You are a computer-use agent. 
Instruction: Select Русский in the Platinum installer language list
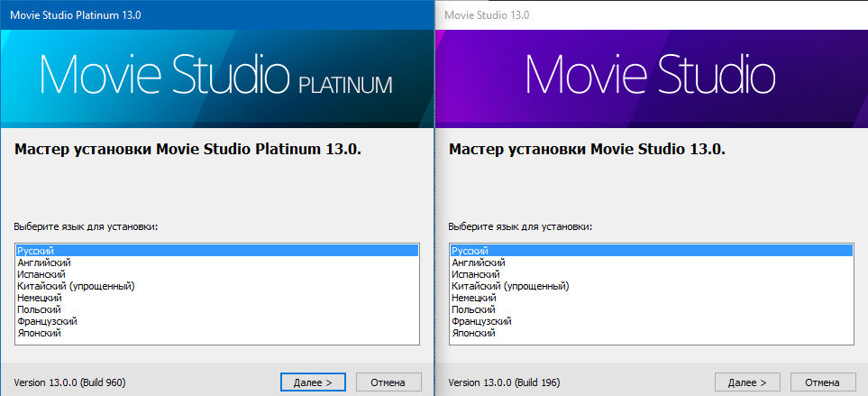tap(36, 251)
